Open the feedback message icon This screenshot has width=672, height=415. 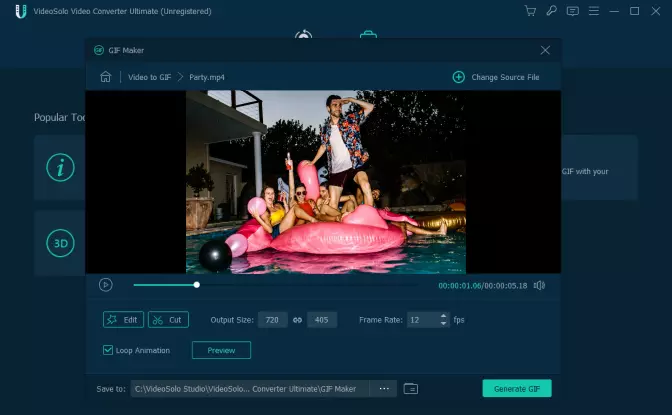[572, 11]
